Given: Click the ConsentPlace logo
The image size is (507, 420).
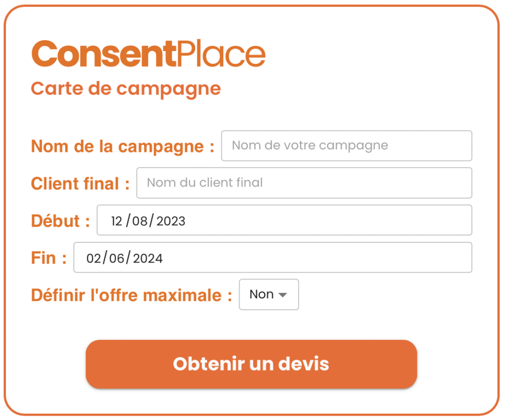Looking at the screenshot, I should (x=149, y=53).
